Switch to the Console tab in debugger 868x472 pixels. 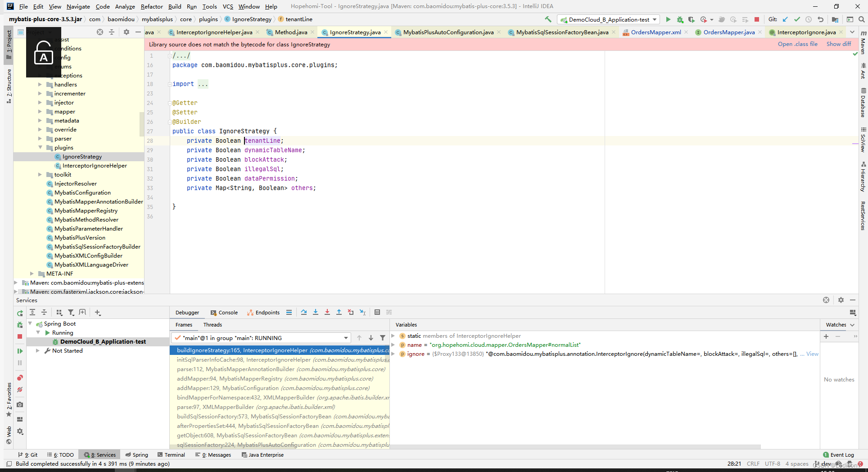pos(224,313)
